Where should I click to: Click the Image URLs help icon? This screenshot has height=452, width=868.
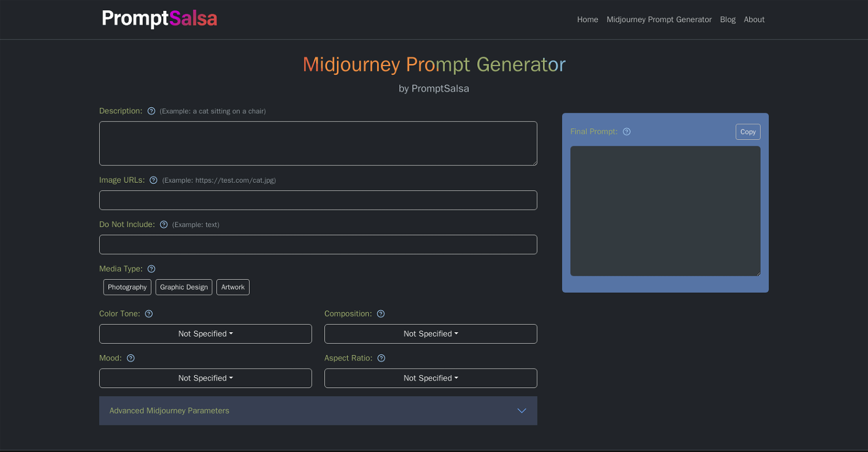coord(154,180)
